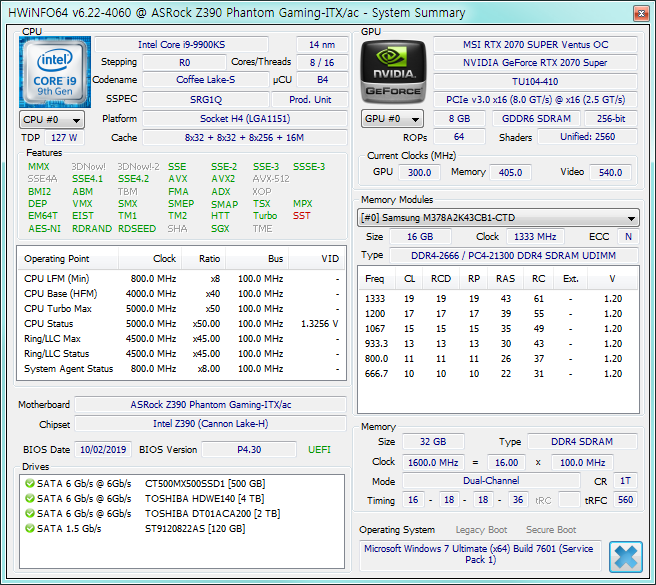Click the green status icon for TOSHIBA DT01ACA200
The width and height of the screenshot is (656, 585).
click(x=30, y=513)
